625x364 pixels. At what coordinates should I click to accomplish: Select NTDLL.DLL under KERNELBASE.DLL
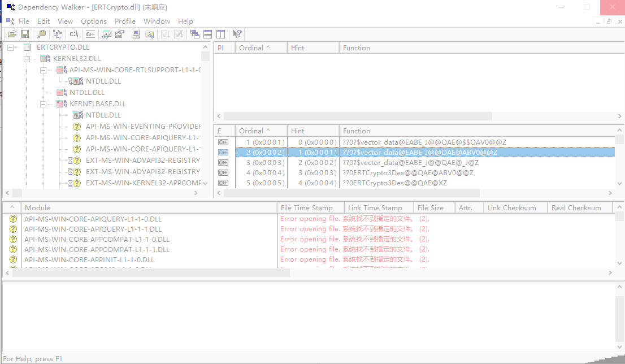coord(103,115)
